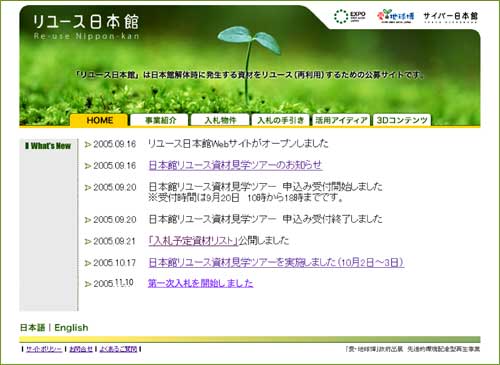Image resolution: width=500 pixels, height=365 pixels.
Task: Open the 入札の手引き tab
Action: [x=281, y=120]
